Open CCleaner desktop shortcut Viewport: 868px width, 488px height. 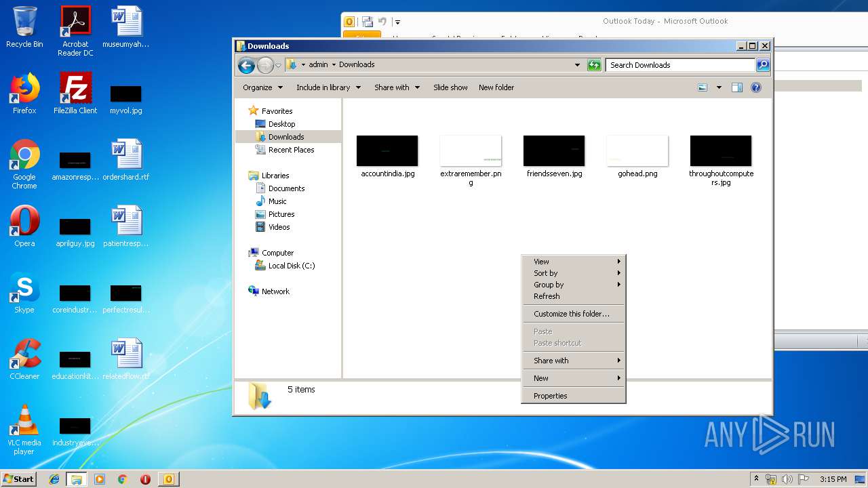click(24, 359)
